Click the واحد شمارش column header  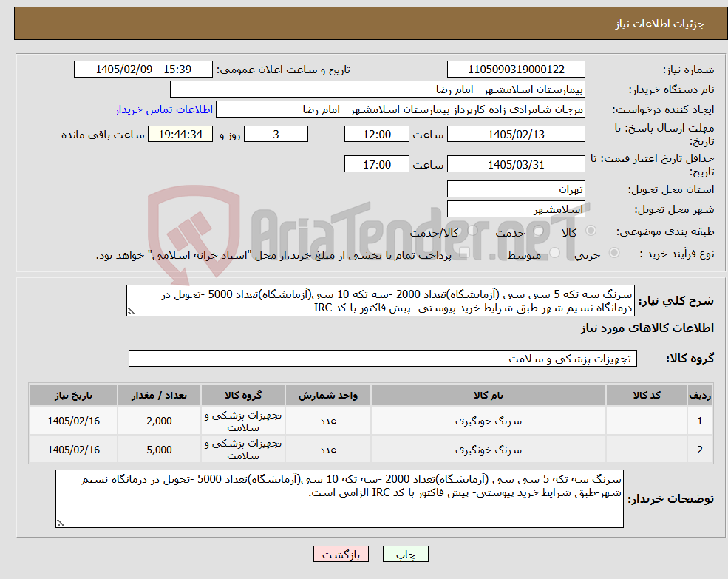328,395
